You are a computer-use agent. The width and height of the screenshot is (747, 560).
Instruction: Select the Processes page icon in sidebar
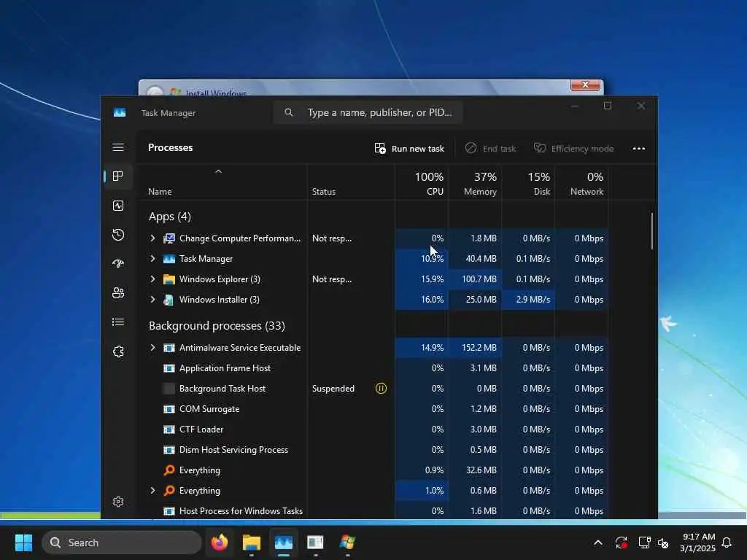[x=118, y=176]
